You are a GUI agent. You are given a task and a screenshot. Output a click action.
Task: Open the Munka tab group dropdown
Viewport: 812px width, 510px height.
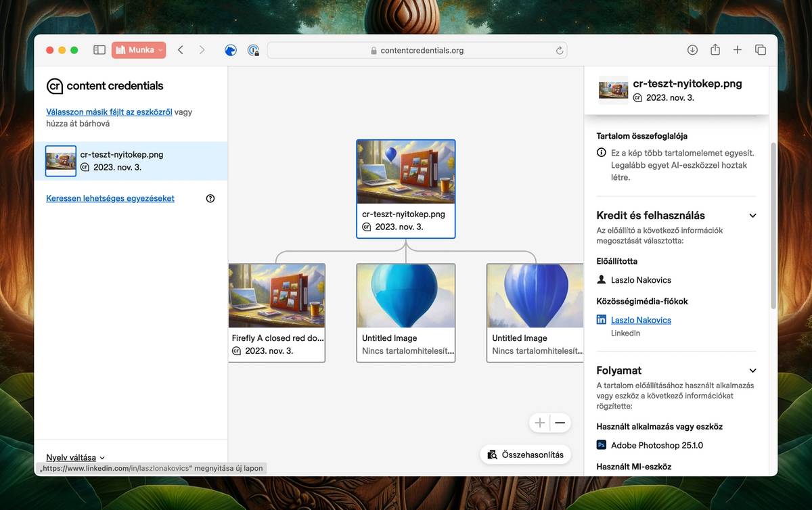coord(139,50)
